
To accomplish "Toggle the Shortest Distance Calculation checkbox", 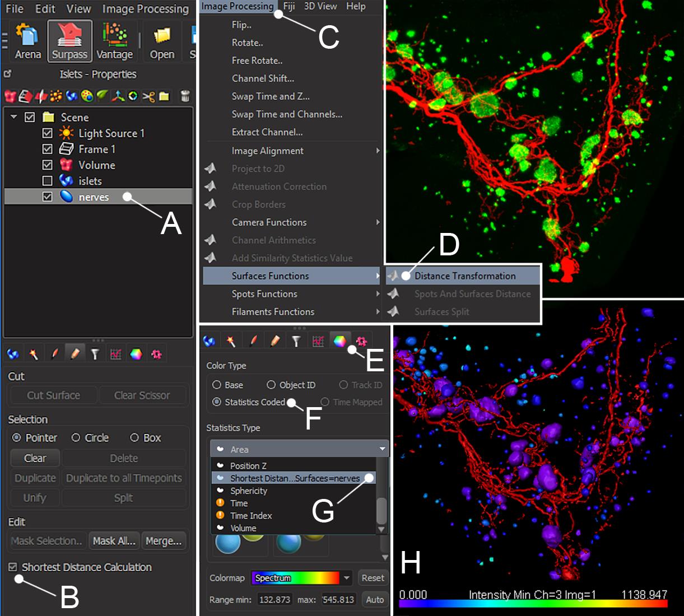I will (x=13, y=567).
